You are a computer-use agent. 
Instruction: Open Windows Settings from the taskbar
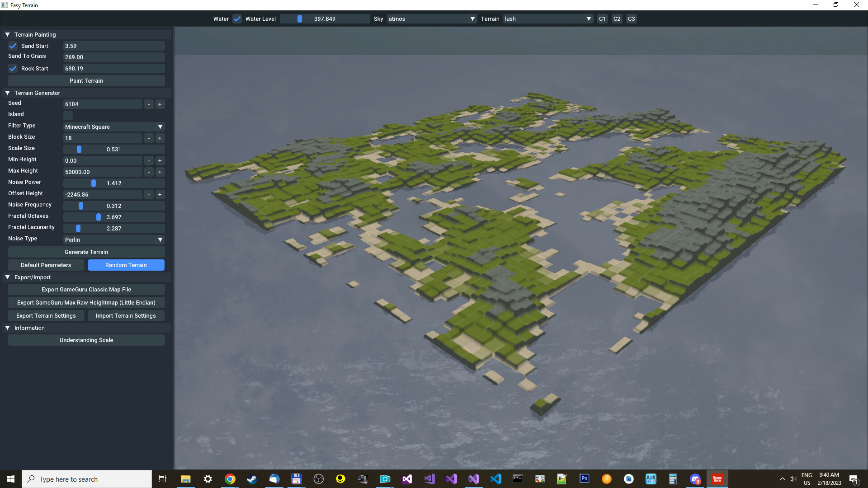[x=208, y=479]
